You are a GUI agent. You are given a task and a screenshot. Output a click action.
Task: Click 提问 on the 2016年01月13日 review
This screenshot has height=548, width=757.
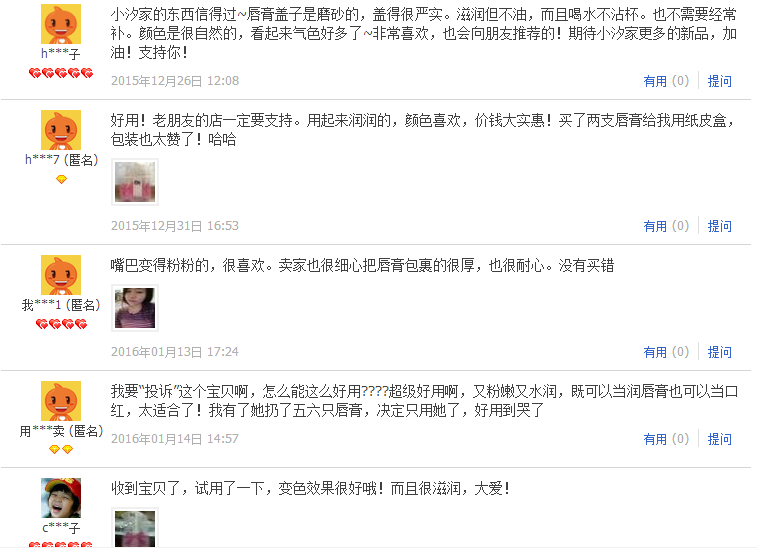tap(719, 352)
